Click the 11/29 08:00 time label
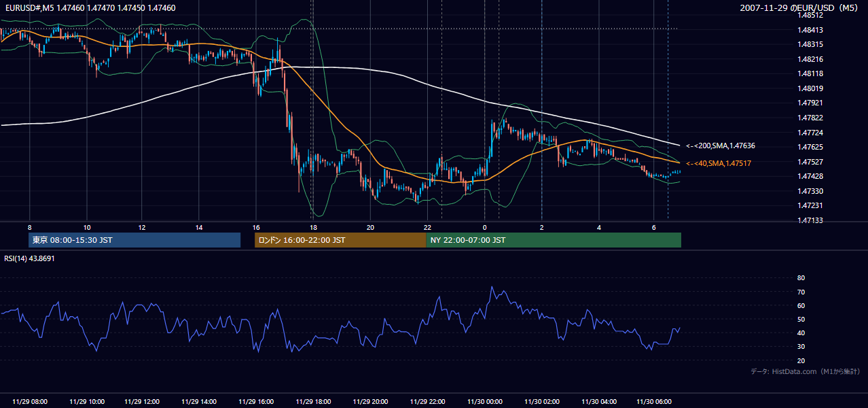This screenshot has width=868, height=408. coord(30,401)
